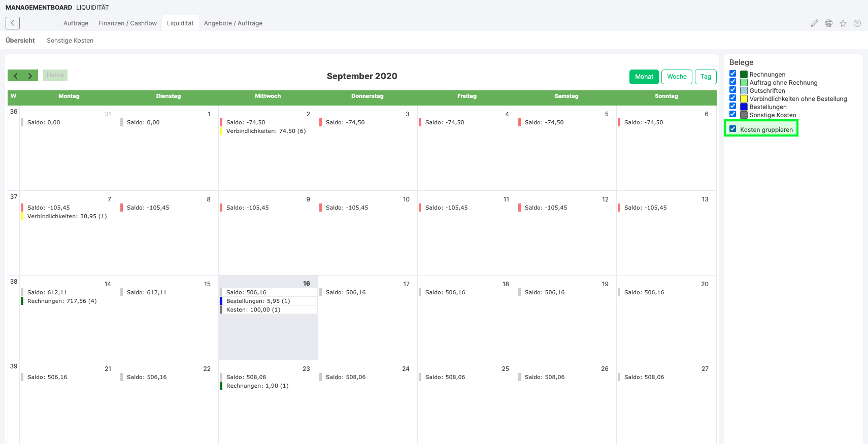Click the star favorite icon
The image size is (868, 444).
843,23
